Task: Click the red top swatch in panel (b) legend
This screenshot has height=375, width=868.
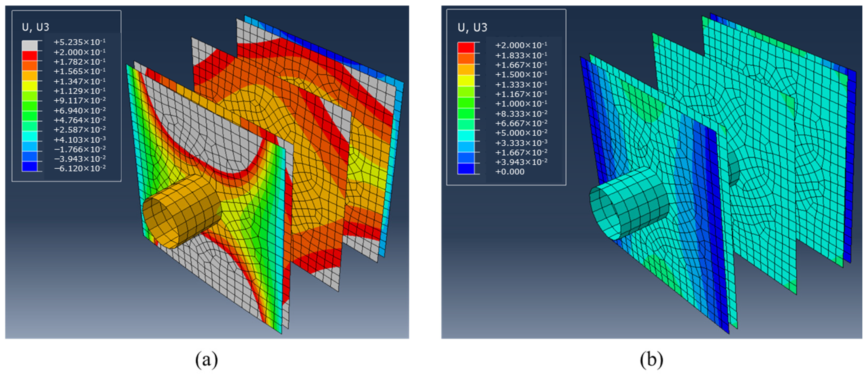Action: 466,48
